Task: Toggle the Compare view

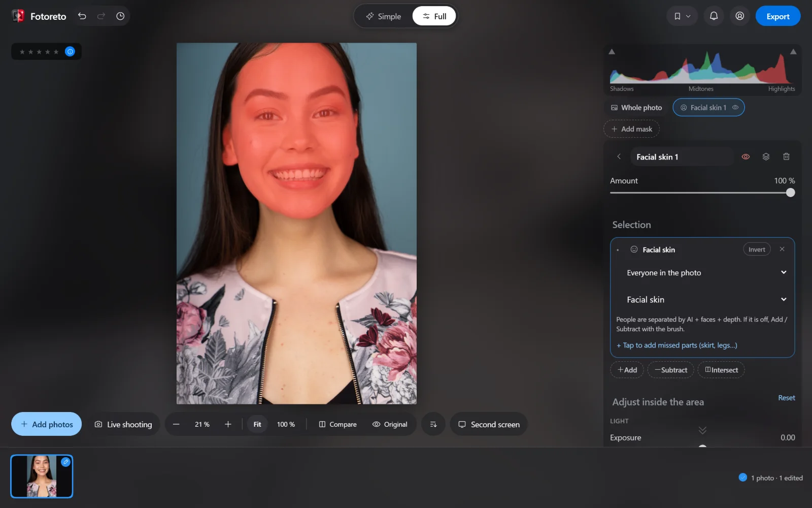Action: click(x=337, y=424)
